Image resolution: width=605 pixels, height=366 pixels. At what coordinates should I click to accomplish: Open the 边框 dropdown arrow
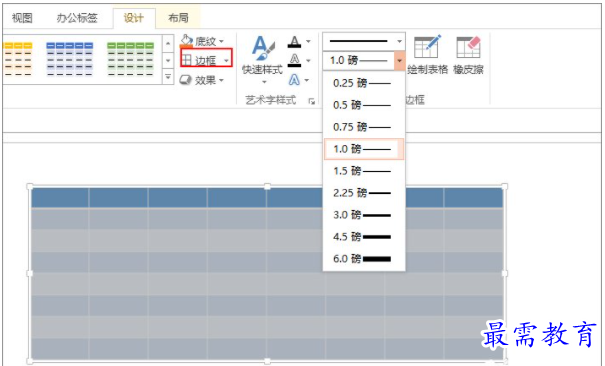pos(226,61)
